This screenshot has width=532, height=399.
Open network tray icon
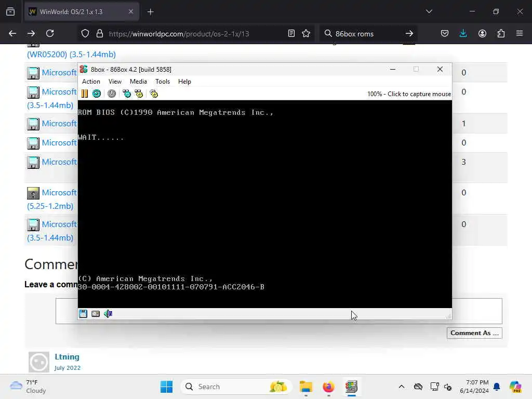[x=434, y=387]
